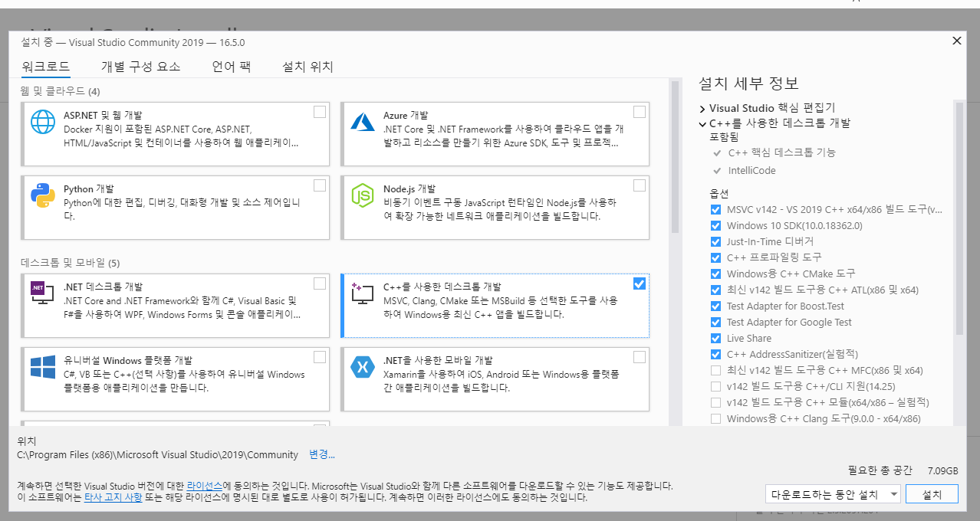Click workloads list vertical scrollbar
This screenshot has height=521, width=980.
pos(676,156)
